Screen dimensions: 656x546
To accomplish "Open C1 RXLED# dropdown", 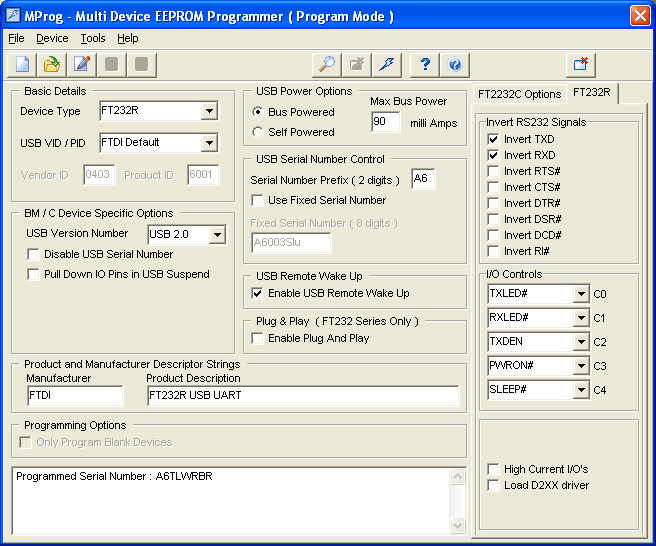I will click(x=581, y=318).
